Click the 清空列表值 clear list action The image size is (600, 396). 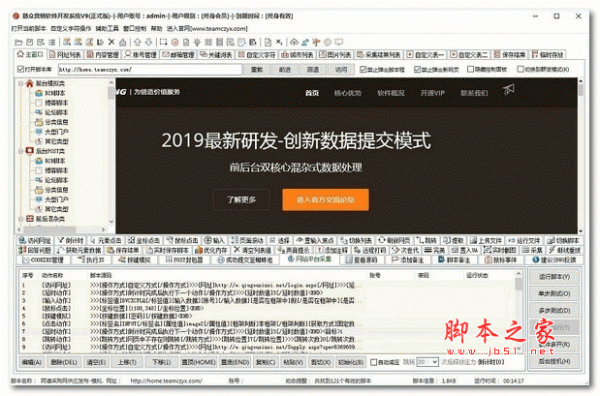click(253, 250)
